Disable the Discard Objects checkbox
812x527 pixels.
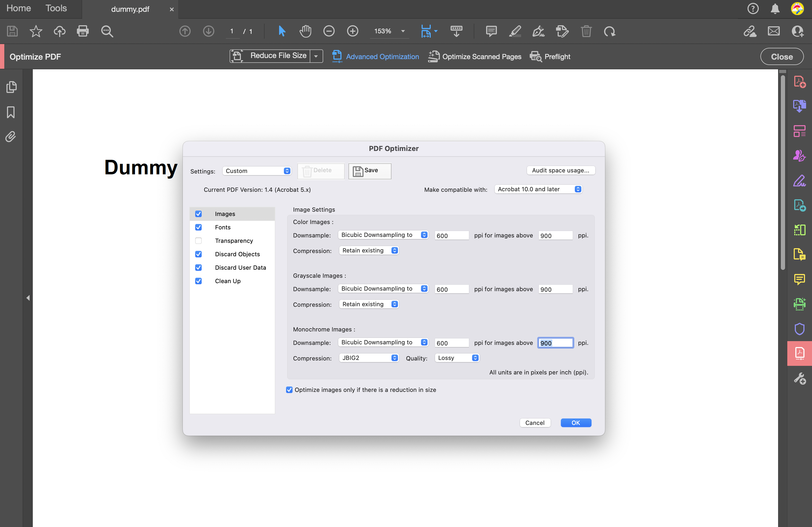(x=198, y=254)
